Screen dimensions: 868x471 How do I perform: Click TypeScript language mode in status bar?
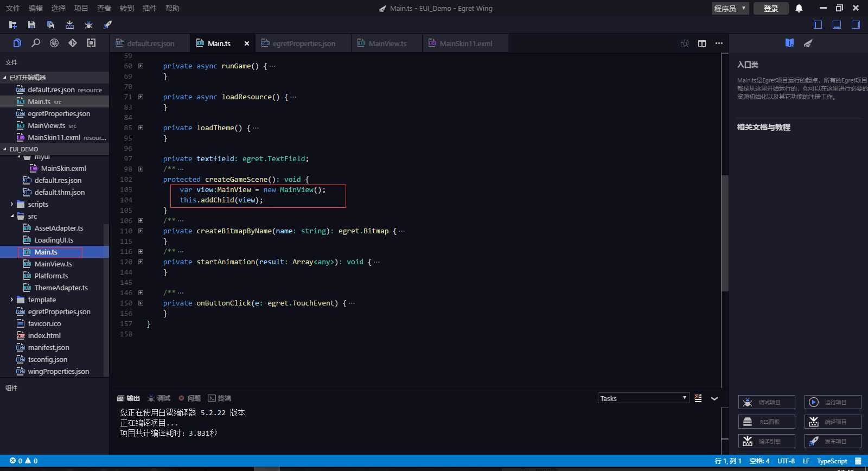[832, 461]
